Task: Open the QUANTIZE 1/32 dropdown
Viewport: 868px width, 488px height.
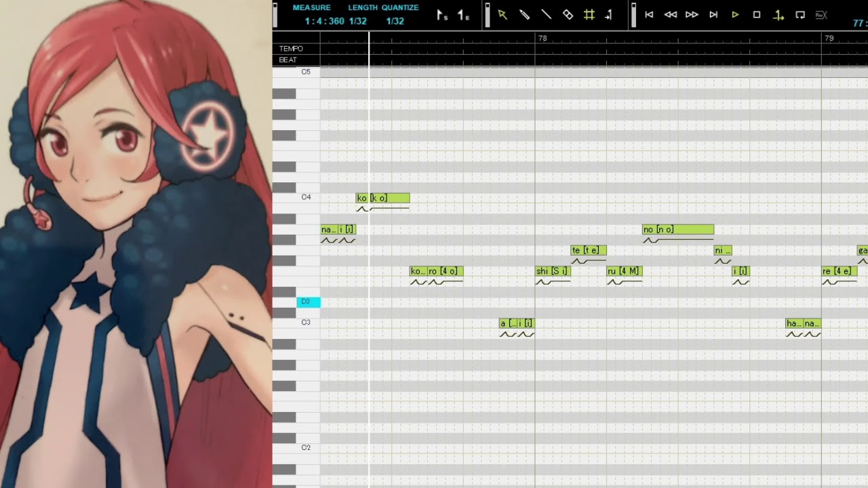Action: [395, 21]
